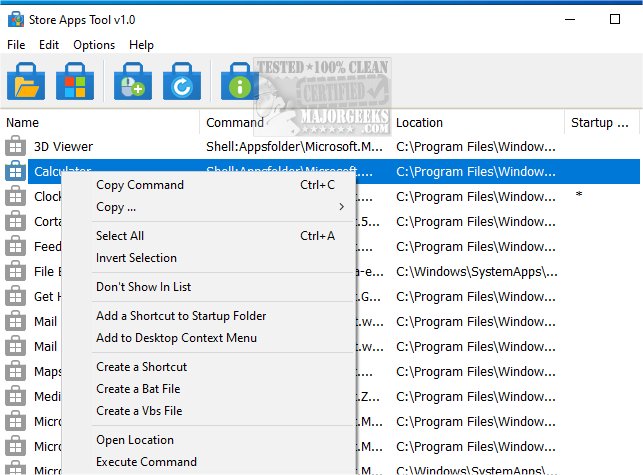Image resolution: width=643 pixels, height=475 pixels.
Task: Click the File Explorer row's app icon
Action: coord(15,271)
